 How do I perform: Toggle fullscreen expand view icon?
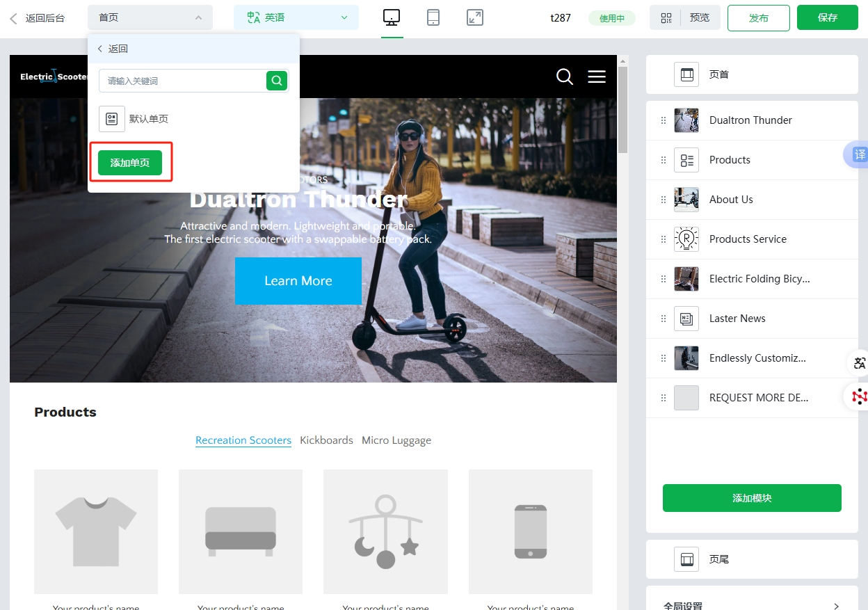pyautogui.click(x=475, y=18)
